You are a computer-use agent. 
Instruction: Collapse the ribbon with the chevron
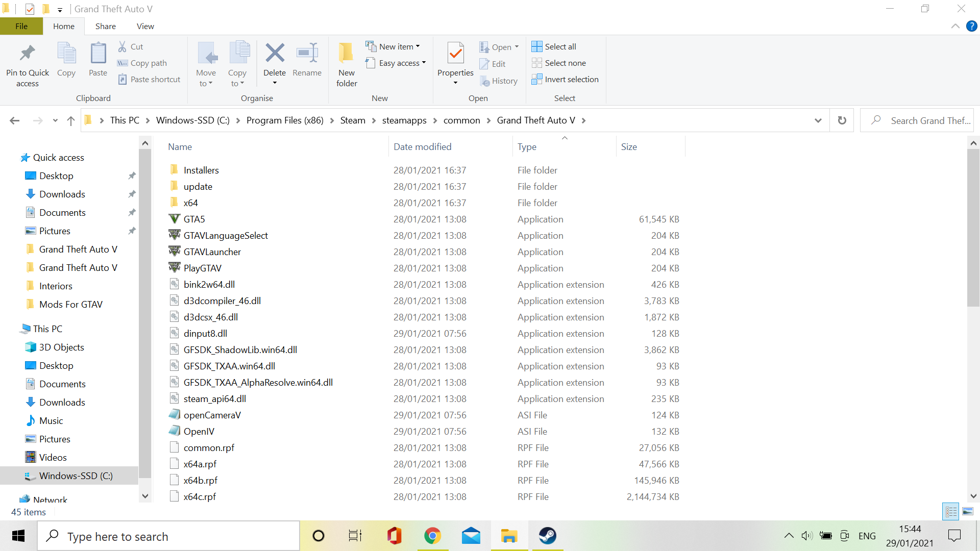tap(955, 26)
